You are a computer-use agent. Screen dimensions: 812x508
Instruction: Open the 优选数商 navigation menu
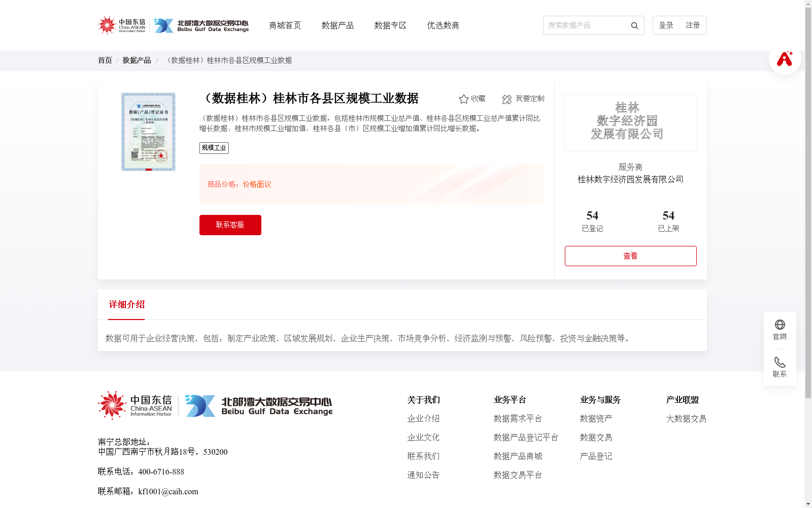(x=443, y=25)
